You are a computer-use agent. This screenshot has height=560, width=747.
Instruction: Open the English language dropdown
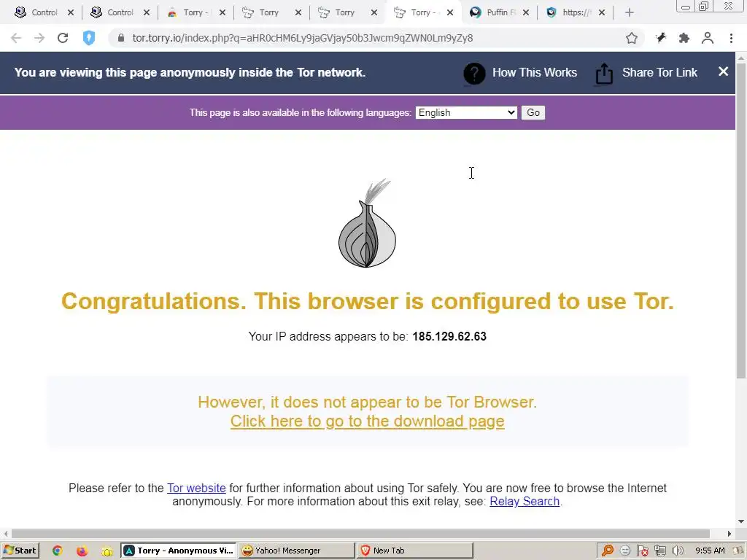pyautogui.click(x=466, y=113)
